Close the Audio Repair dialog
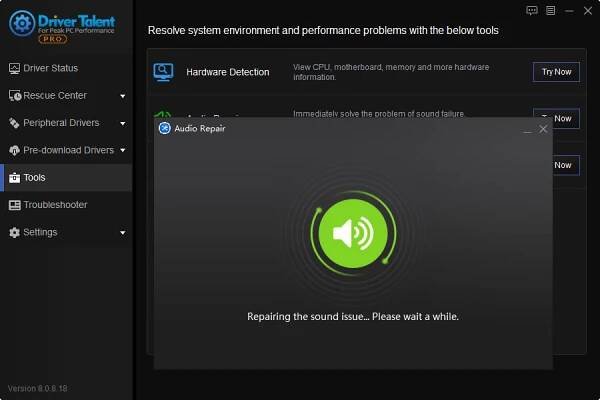 [x=543, y=129]
